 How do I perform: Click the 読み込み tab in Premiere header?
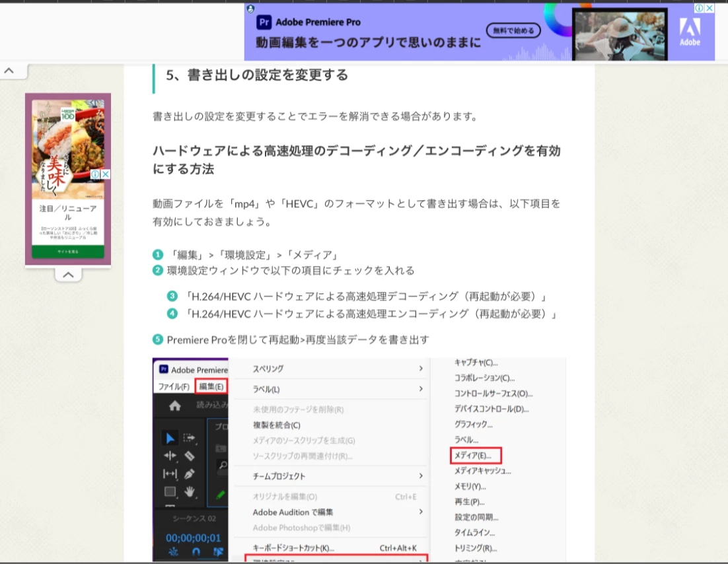[211, 405]
